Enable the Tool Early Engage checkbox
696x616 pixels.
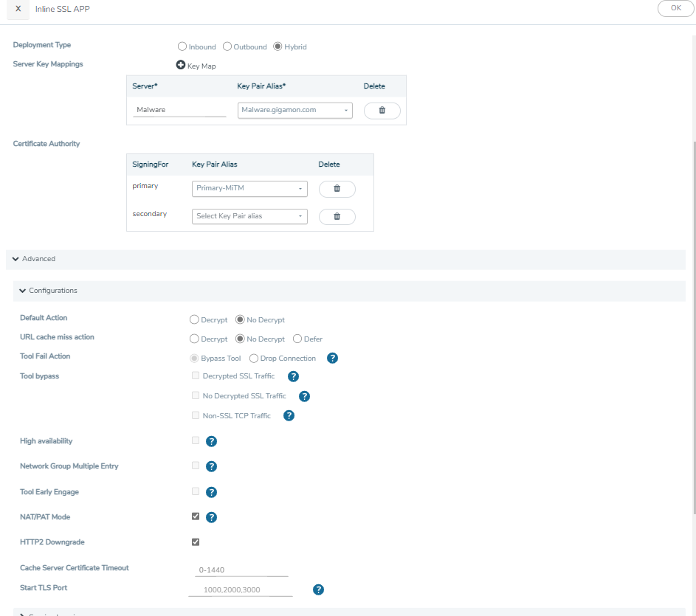tap(196, 491)
